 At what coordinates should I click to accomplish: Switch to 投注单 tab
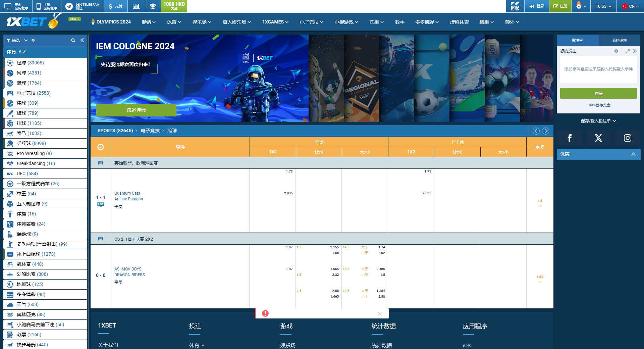pyautogui.click(x=577, y=40)
